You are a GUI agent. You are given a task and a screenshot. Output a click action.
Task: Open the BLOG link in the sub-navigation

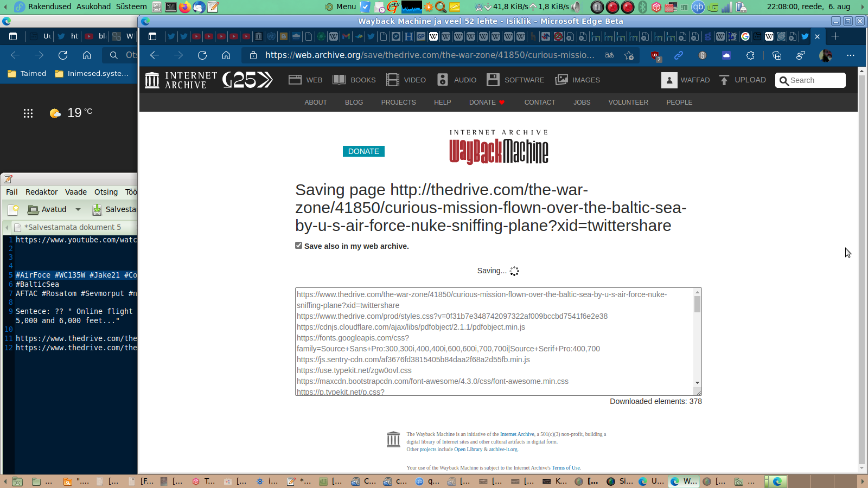point(354,102)
